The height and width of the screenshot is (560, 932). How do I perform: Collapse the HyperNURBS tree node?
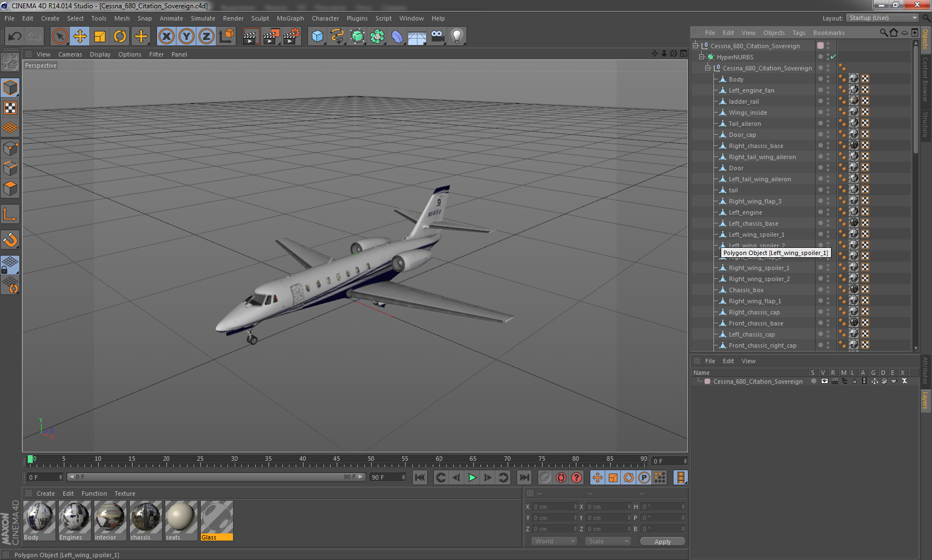pos(701,57)
